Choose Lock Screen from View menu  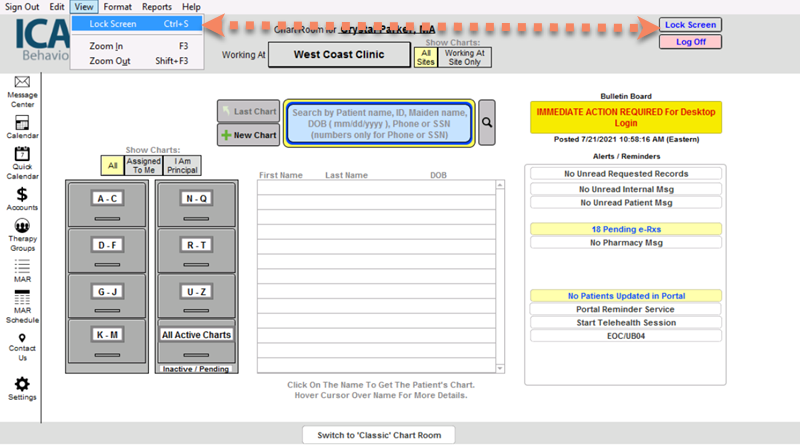pyautogui.click(x=137, y=23)
